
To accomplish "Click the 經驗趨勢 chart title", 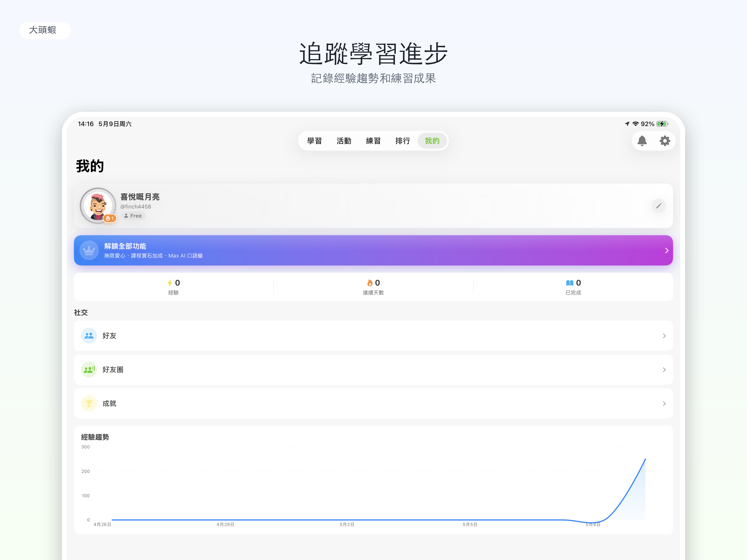I will [x=95, y=437].
